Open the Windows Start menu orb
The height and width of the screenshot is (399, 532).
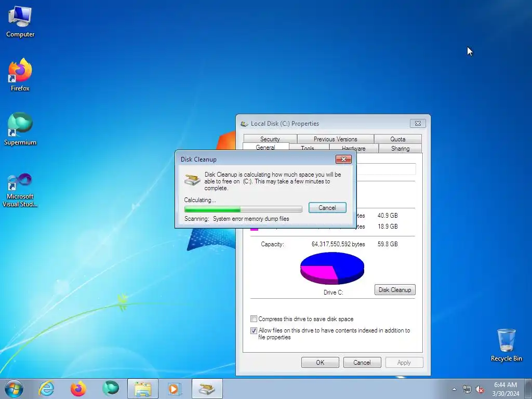click(x=14, y=389)
